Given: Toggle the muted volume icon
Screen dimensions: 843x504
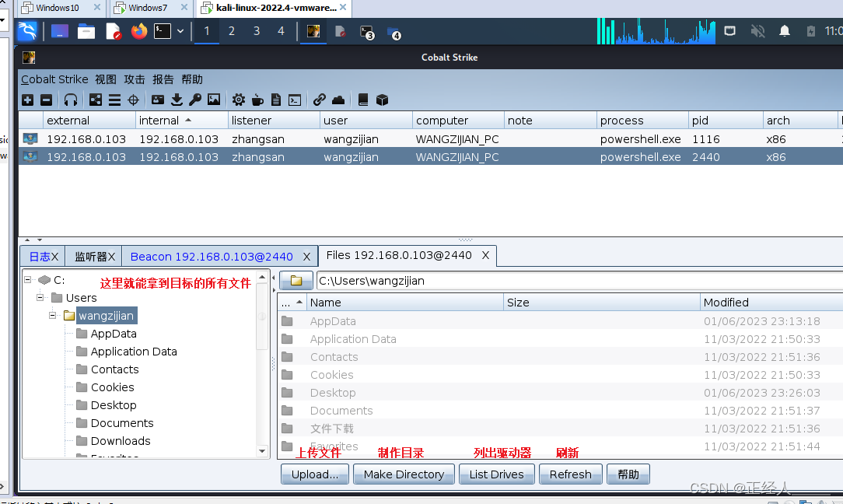Looking at the screenshot, I should tap(757, 31).
